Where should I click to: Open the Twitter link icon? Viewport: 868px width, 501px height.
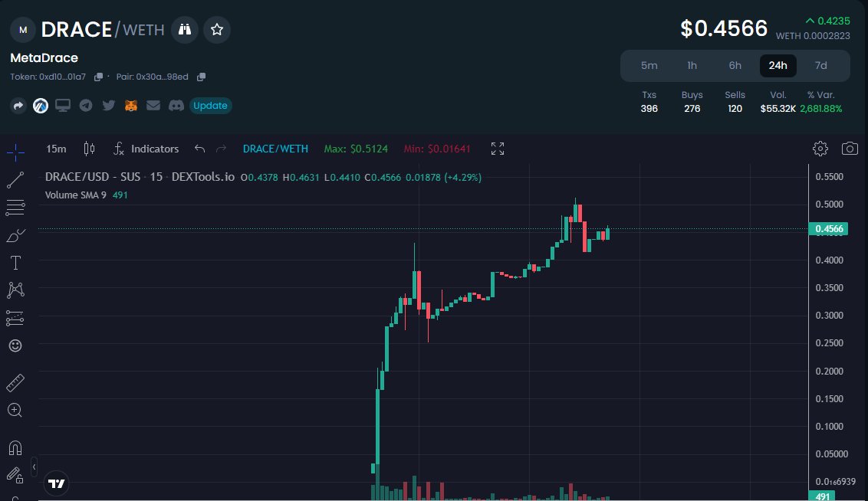(x=109, y=106)
